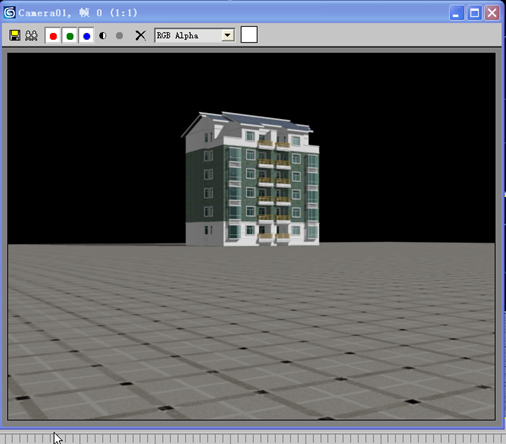Toggle the green channel display
The image size is (506, 444).
coord(70,36)
